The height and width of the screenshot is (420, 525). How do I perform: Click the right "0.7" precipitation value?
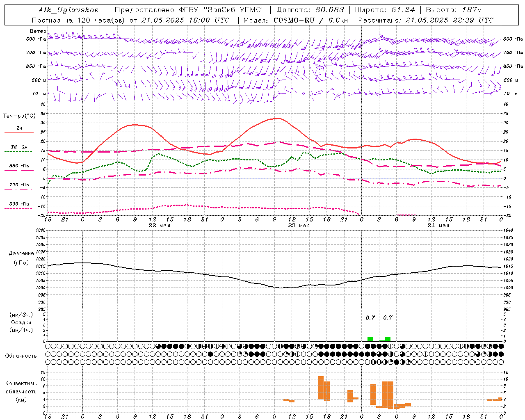click(x=388, y=317)
